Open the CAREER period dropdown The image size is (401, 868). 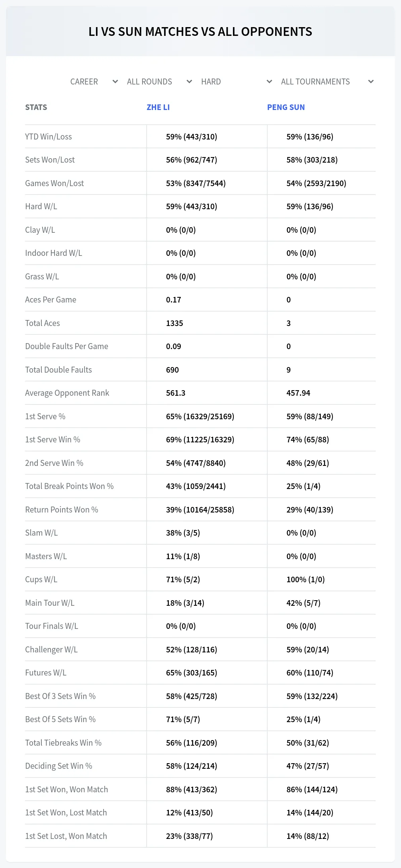[x=94, y=82]
